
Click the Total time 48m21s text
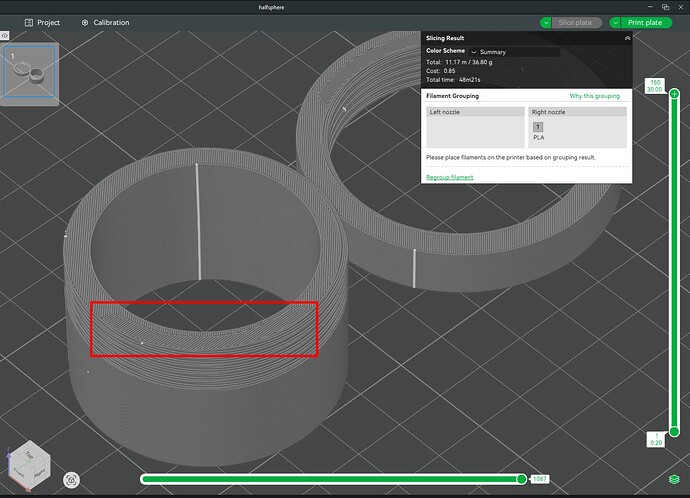(x=453, y=80)
